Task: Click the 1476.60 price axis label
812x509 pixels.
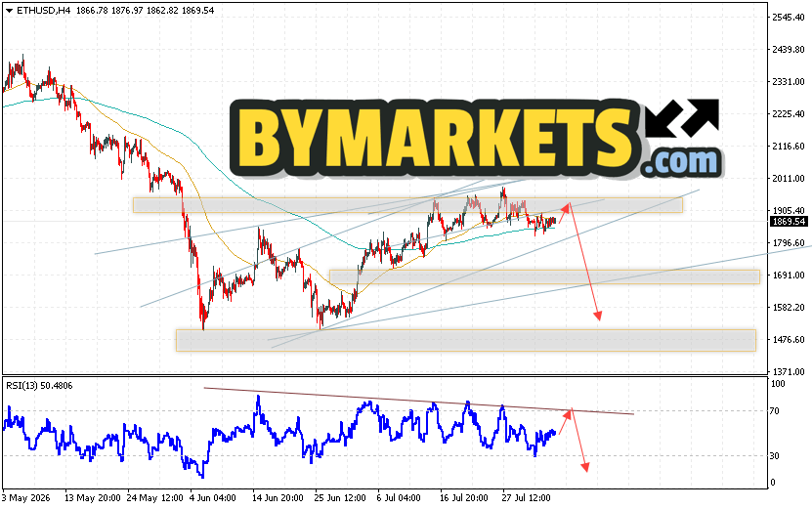Action: tap(789, 340)
